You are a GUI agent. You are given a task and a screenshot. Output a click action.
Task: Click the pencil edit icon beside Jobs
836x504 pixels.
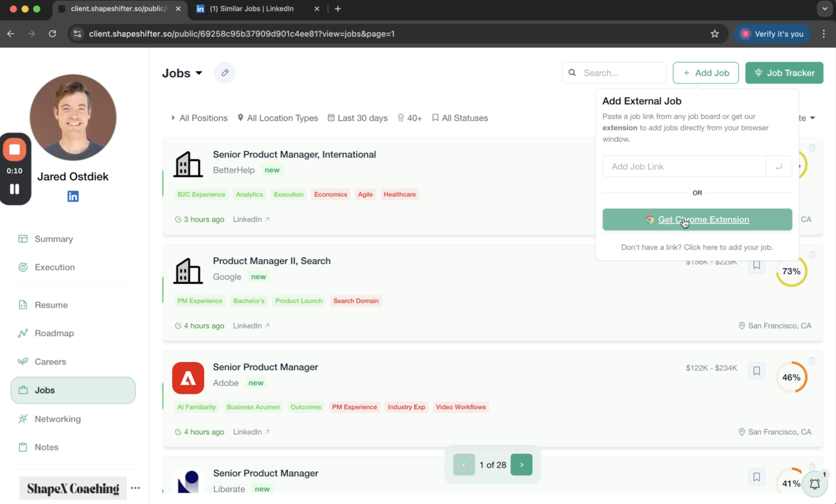tap(225, 72)
